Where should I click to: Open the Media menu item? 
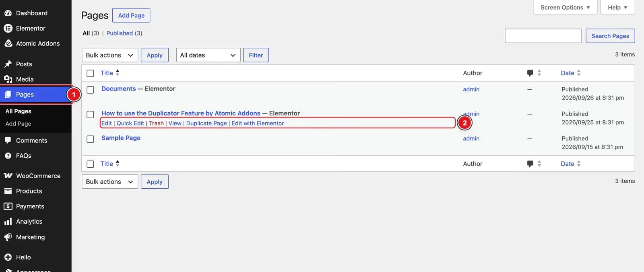coord(25,79)
